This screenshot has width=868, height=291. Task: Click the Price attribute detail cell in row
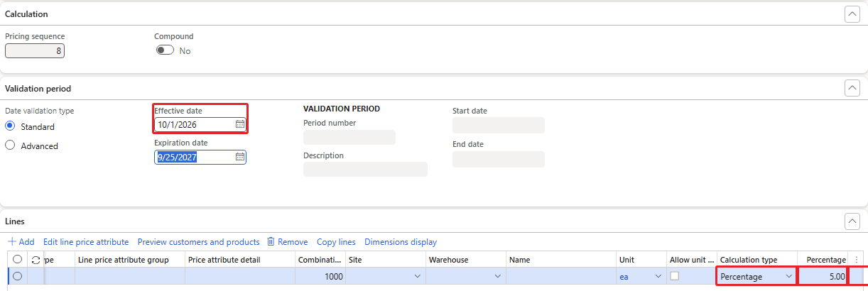click(x=240, y=276)
